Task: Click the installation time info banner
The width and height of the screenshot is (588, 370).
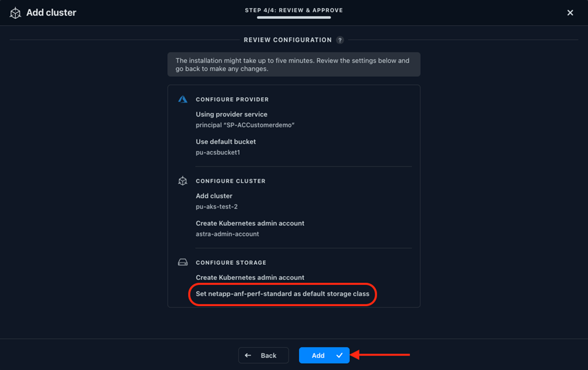Action: (293, 64)
